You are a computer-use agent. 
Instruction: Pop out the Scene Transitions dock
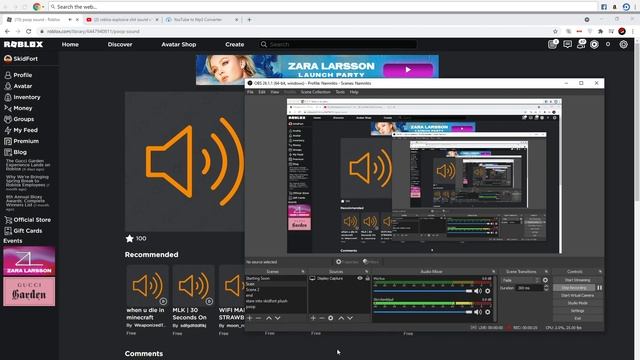point(546,271)
